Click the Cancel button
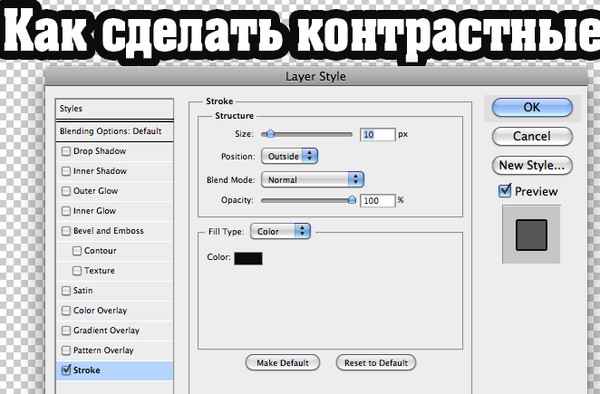600x394 pixels. [x=532, y=136]
